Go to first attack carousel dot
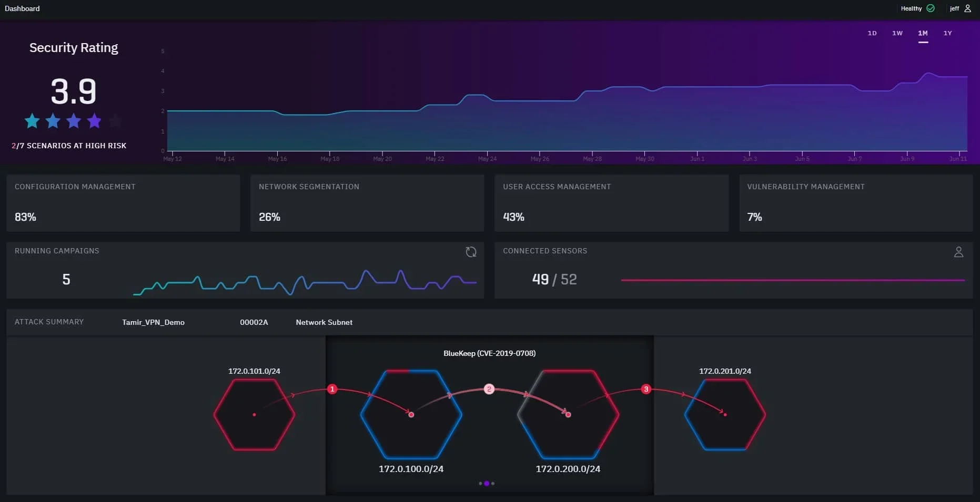This screenshot has width=980, height=502. coord(480,483)
